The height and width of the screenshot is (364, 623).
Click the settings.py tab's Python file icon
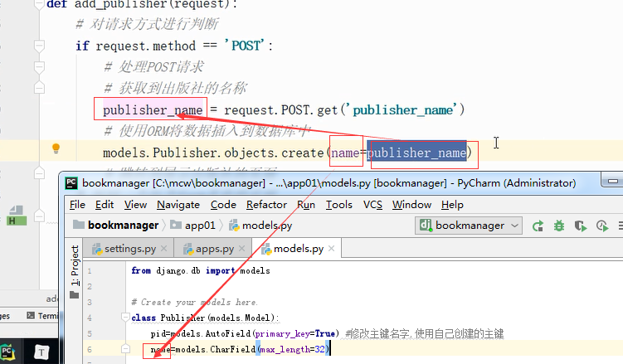[97, 249]
